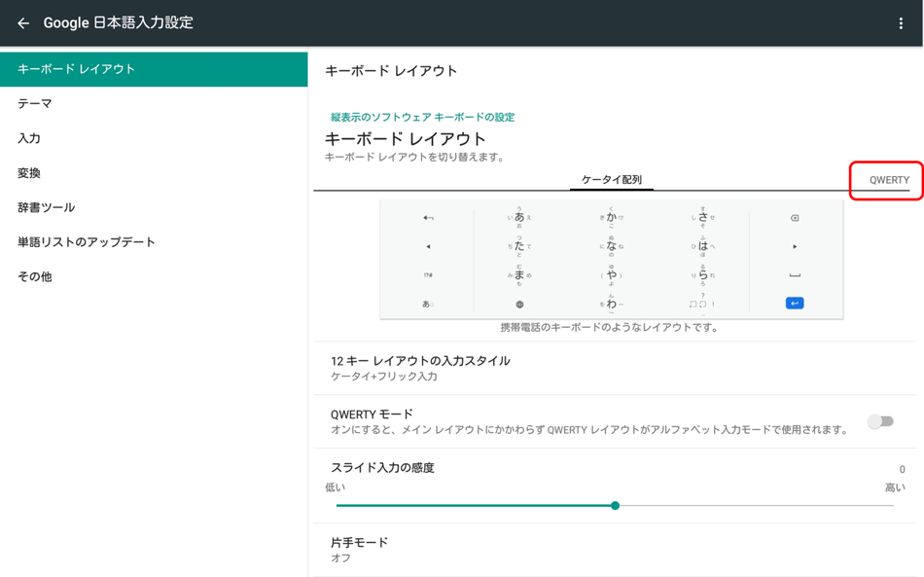This screenshot has width=924, height=577.
Task: Click 縦表示のソフトウェア キーボードの設定 heading
Action: tap(422, 118)
